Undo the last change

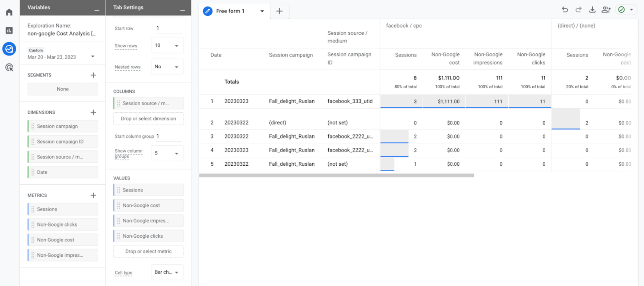point(565,10)
